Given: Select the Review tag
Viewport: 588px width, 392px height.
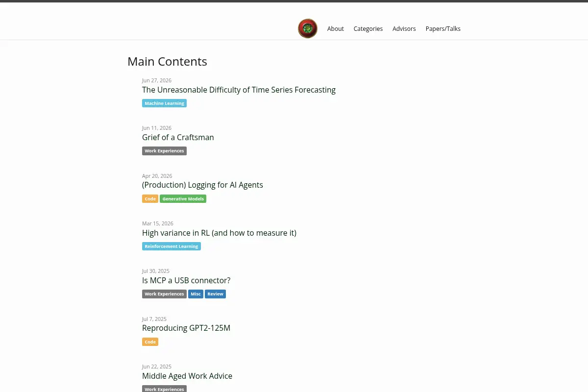Looking at the screenshot, I should tap(215, 294).
